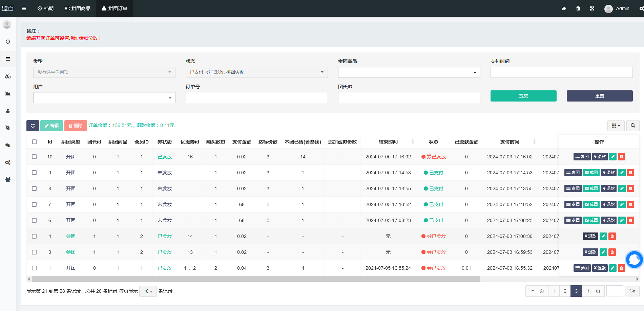The height and width of the screenshot is (311, 644).
Task: Click the hamburger menu icon in header
Action: click(x=24, y=8)
